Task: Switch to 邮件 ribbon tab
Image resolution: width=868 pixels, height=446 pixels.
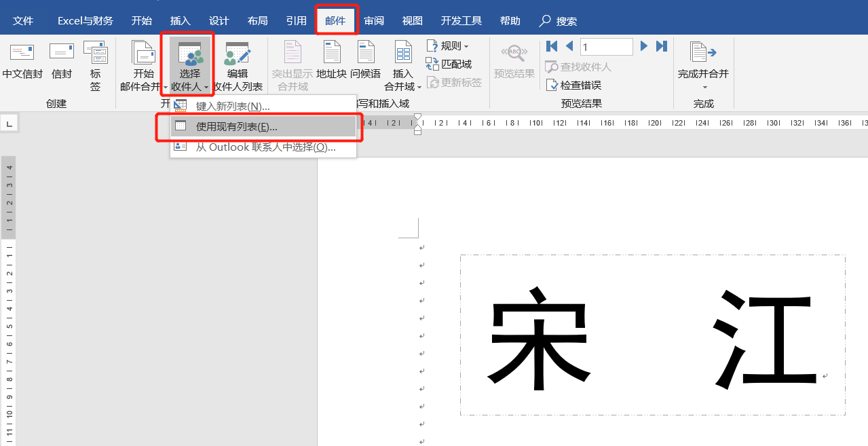Action: click(x=335, y=21)
